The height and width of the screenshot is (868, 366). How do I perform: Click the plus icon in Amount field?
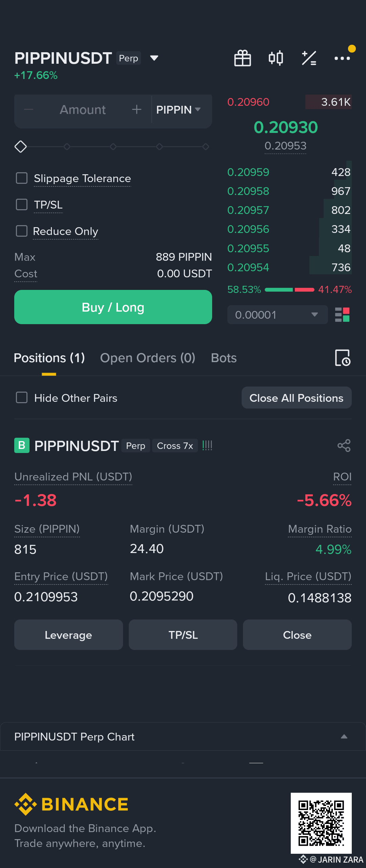137,110
